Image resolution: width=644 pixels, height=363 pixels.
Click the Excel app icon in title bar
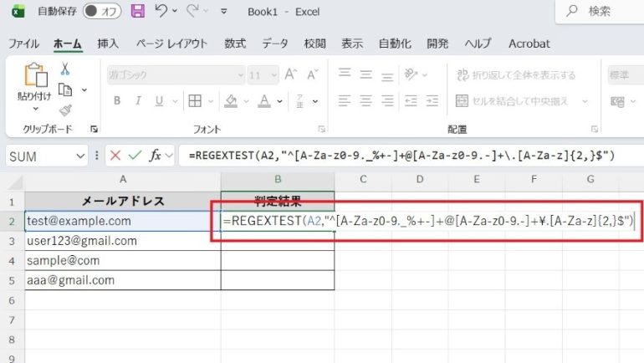18,12
